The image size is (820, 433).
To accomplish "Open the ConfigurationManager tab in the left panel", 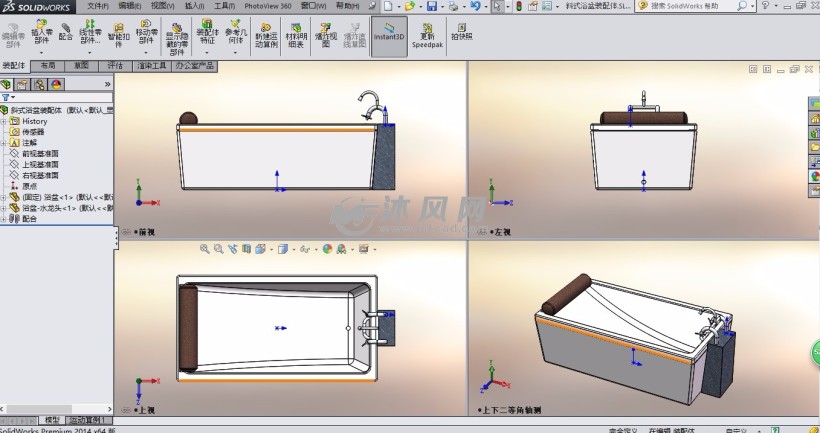I will 39,85.
